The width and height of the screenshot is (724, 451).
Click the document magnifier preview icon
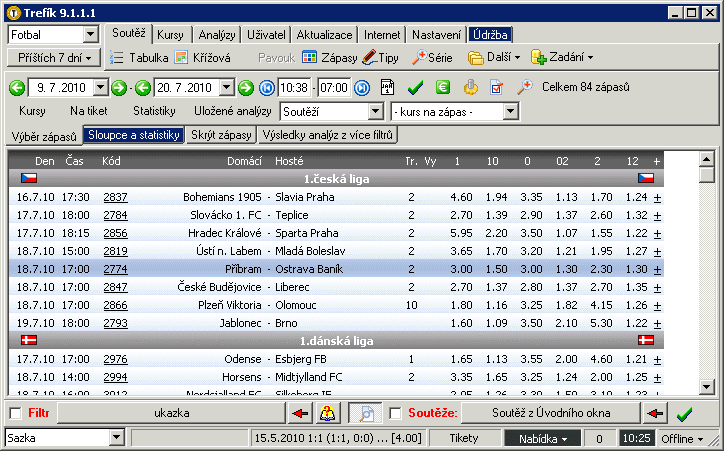[365, 413]
